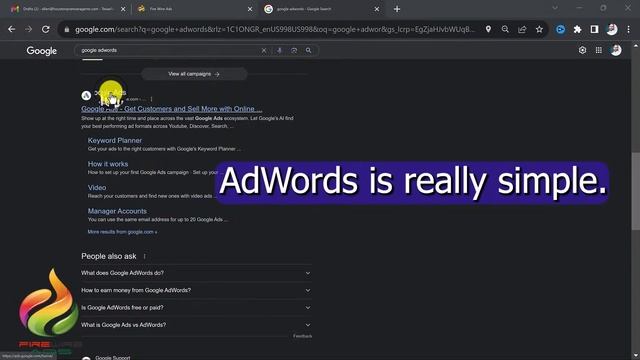Close the google adwords search tab

pos(377,9)
